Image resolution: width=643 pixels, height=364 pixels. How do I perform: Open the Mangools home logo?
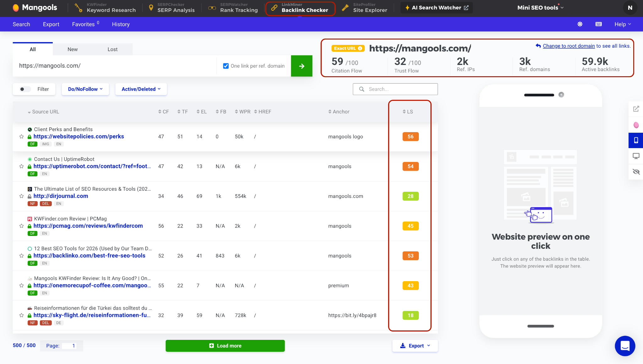(35, 8)
